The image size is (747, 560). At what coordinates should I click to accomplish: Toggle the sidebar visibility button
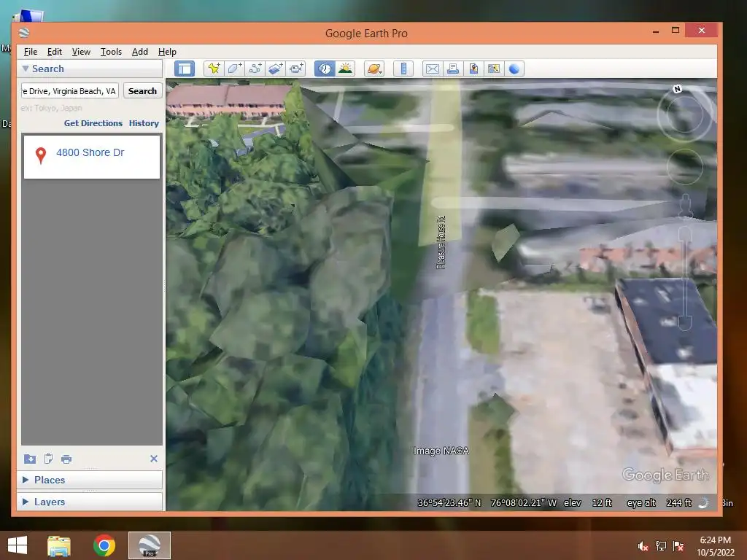pos(185,69)
